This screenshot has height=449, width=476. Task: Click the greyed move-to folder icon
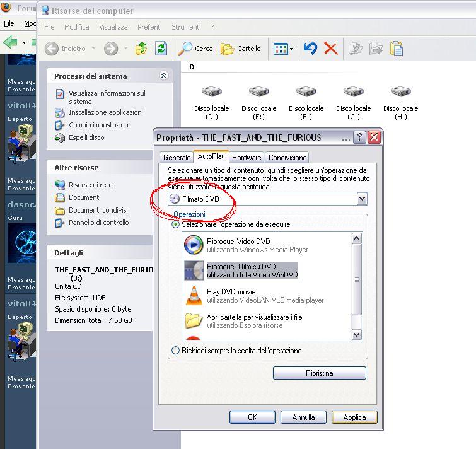click(356, 49)
